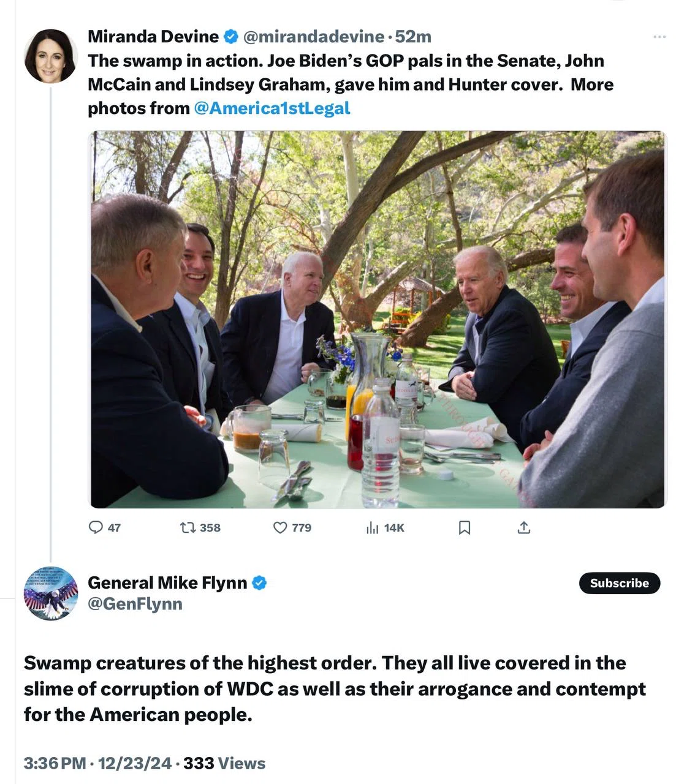Open replies via the comment bubble icon
Screen dimensions: 676x784
96,527
